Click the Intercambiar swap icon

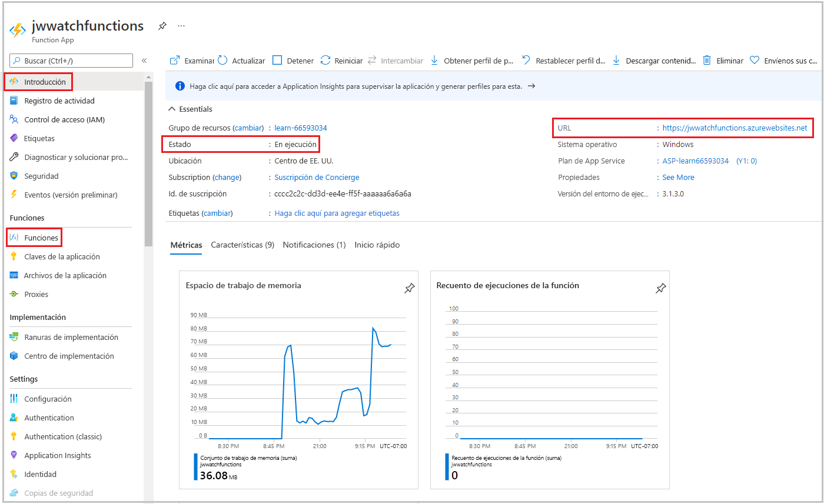[372, 61]
